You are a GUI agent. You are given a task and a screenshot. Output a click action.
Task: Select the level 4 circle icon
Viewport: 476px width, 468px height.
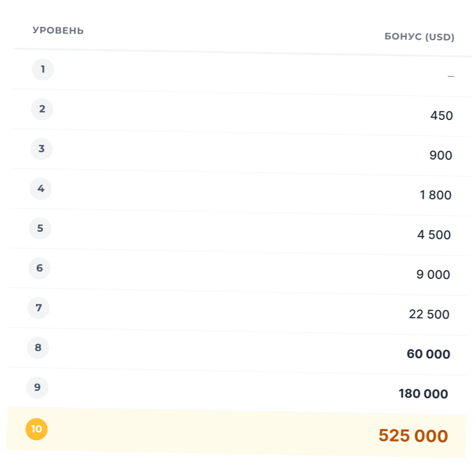click(x=41, y=189)
